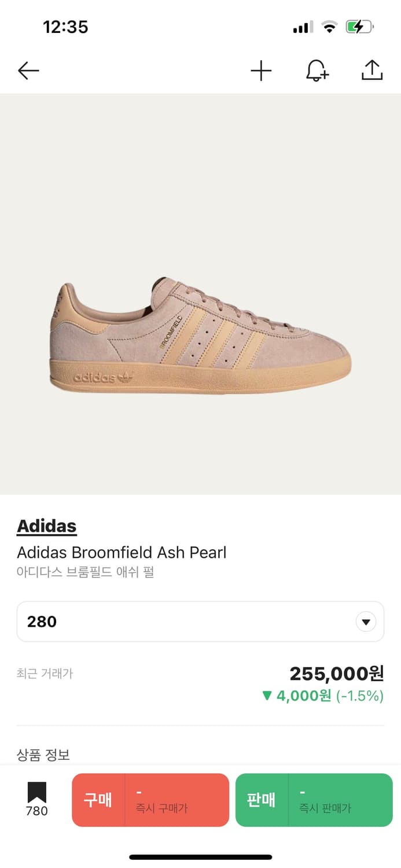Tap the plus icon in top bar
This screenshot has width=401, height=868.
click(261, 71)
